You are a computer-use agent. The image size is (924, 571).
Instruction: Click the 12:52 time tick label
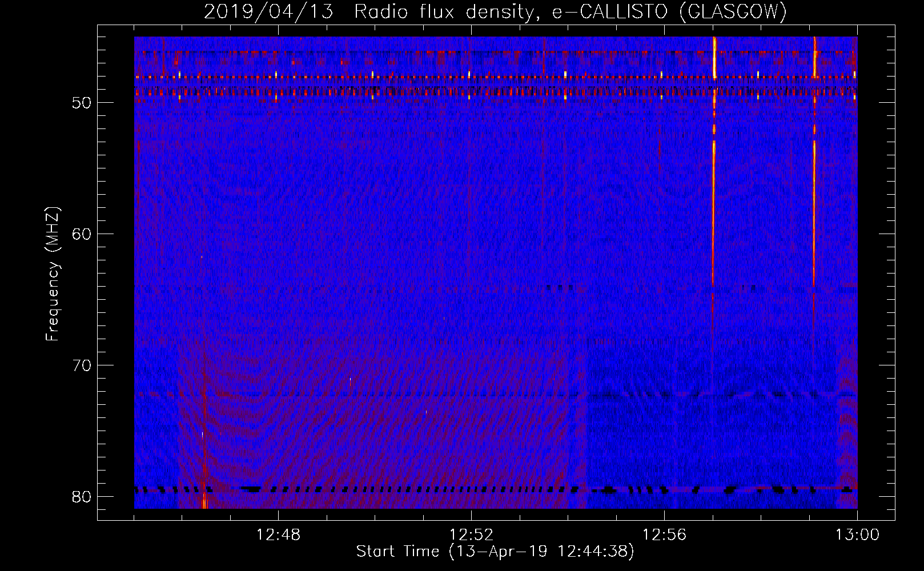coord(471,535)
